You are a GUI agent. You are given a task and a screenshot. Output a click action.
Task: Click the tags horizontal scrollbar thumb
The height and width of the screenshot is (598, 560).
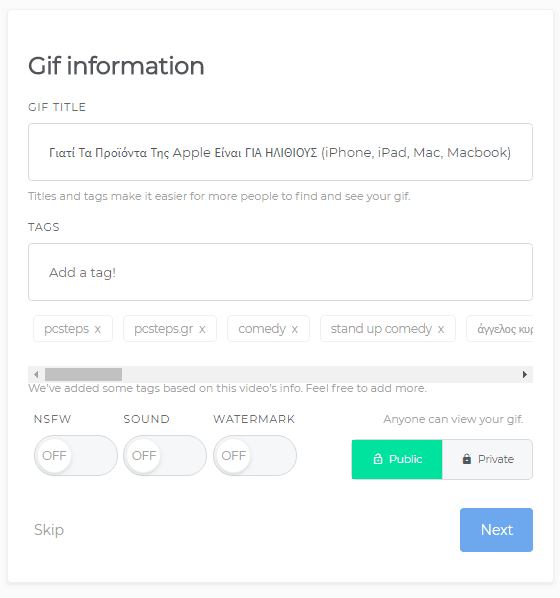84,375
